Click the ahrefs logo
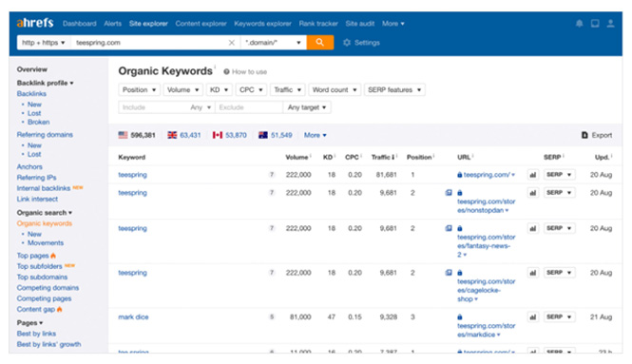This screenshot has height=364, width=632. [35, 23]
